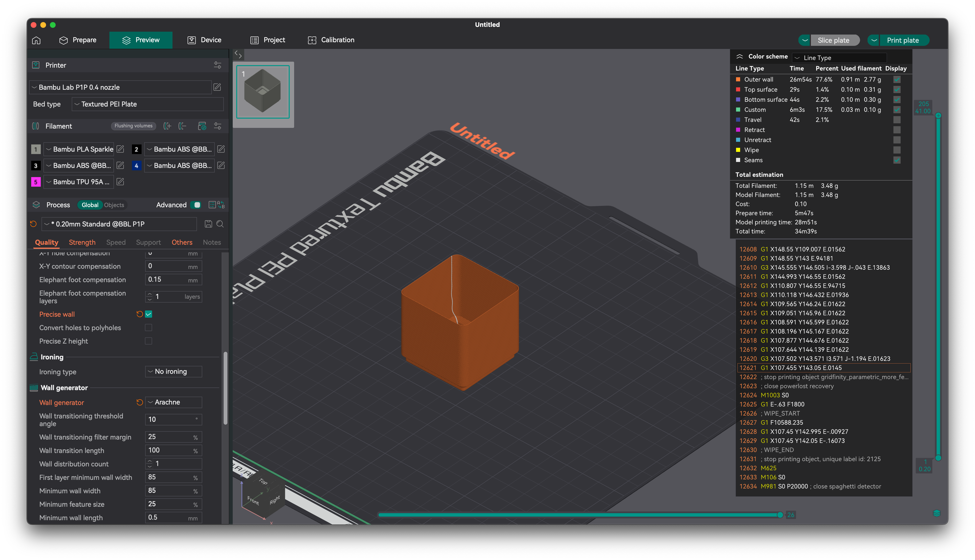Switch process scope to Objects

click(x=114, y=205)
